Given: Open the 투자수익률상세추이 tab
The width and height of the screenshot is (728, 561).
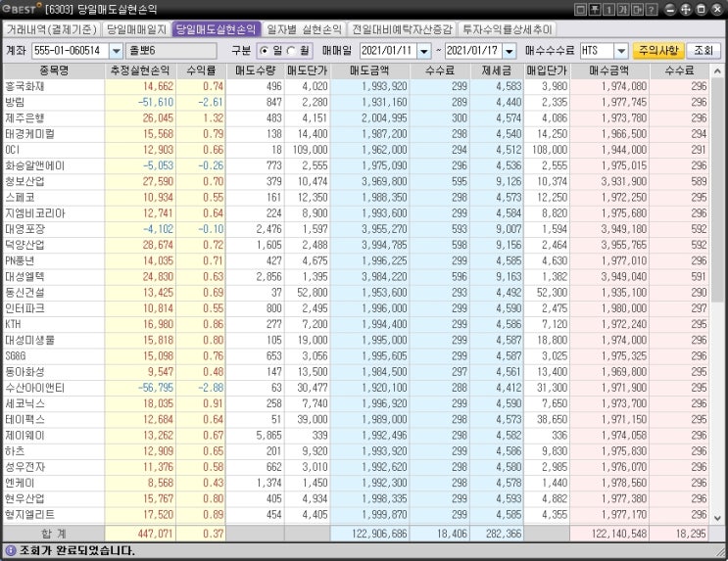Looking at the screenshot, I should click(x=508, y=29).
